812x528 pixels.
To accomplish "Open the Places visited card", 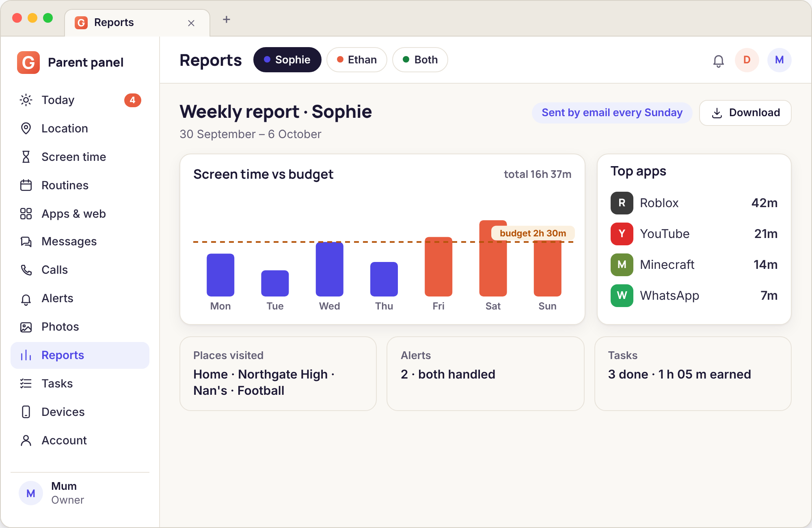I will coord(278,374).
